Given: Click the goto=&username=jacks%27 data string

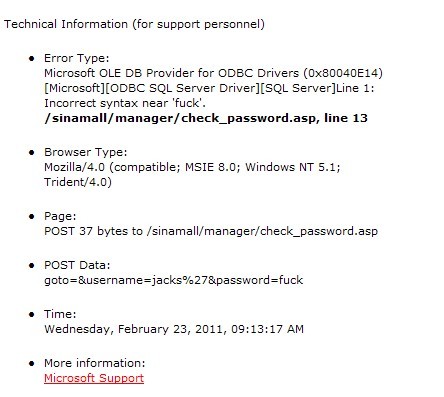Looking at the screenshot, I should tap(173, 280).
